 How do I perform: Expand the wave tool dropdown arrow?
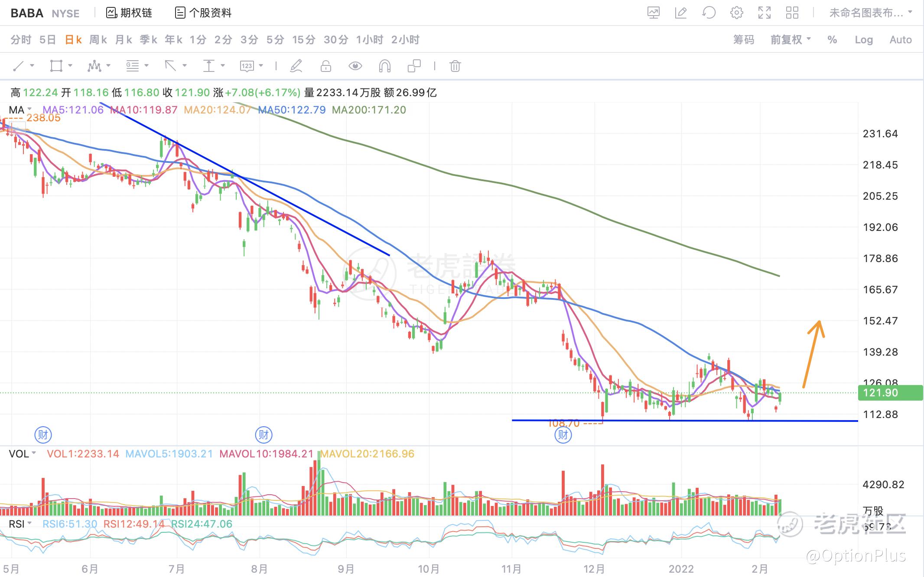click(108, 66)
